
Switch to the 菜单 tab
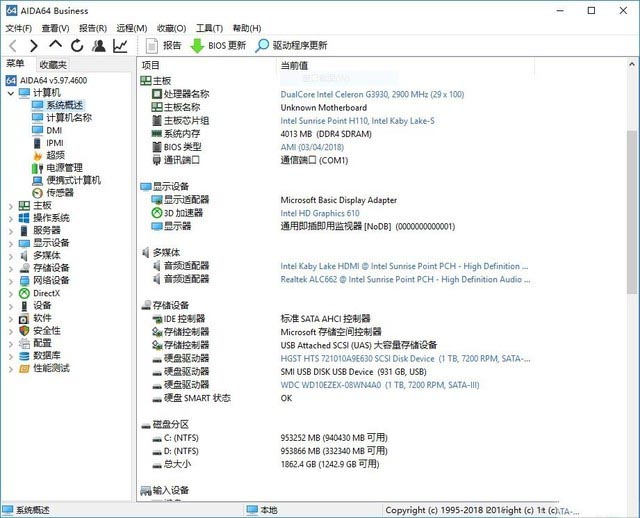15,64
